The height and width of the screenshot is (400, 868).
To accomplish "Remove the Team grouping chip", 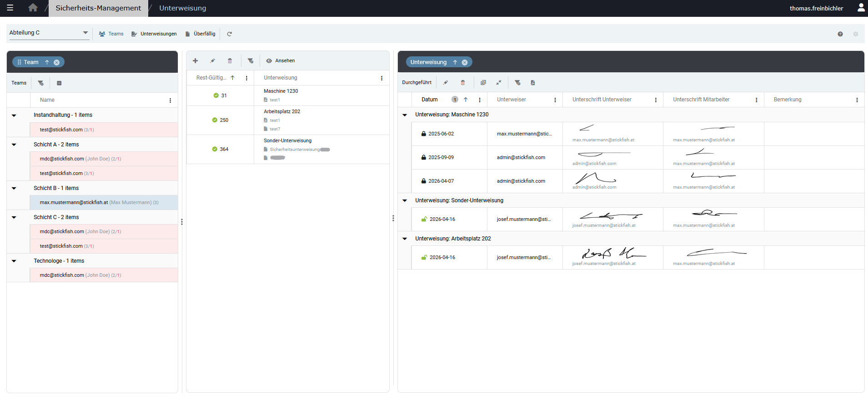I will (x=57, y=62).
